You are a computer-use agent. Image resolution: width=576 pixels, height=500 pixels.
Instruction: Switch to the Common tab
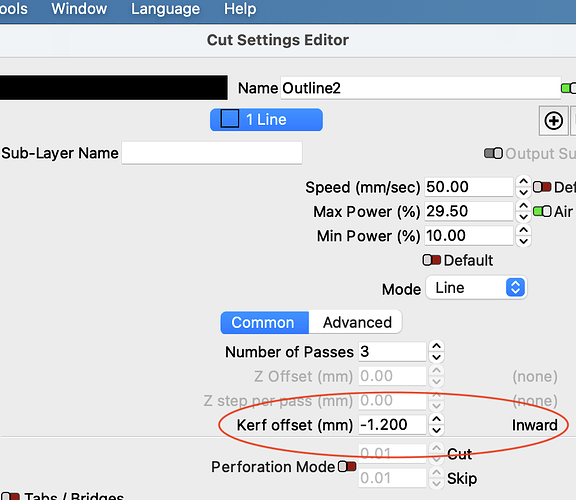coord(264,323)
